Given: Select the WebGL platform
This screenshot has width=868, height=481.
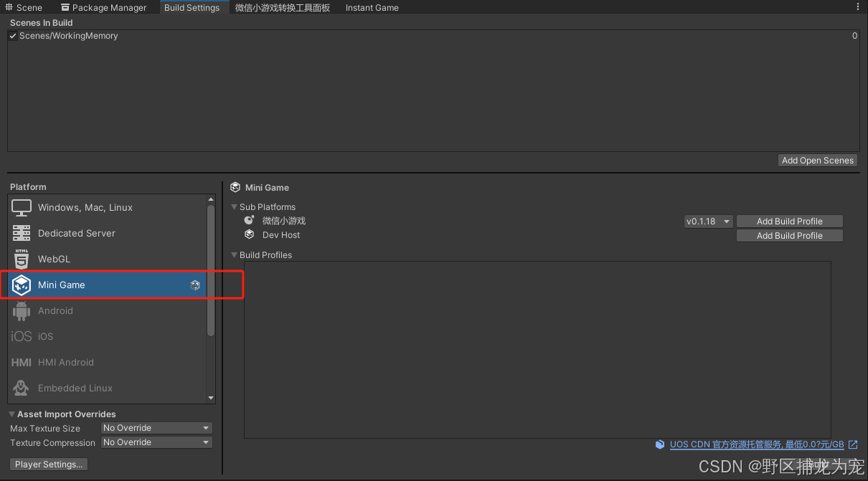Looking at the screenshot, I should click(x=107, y=259).
